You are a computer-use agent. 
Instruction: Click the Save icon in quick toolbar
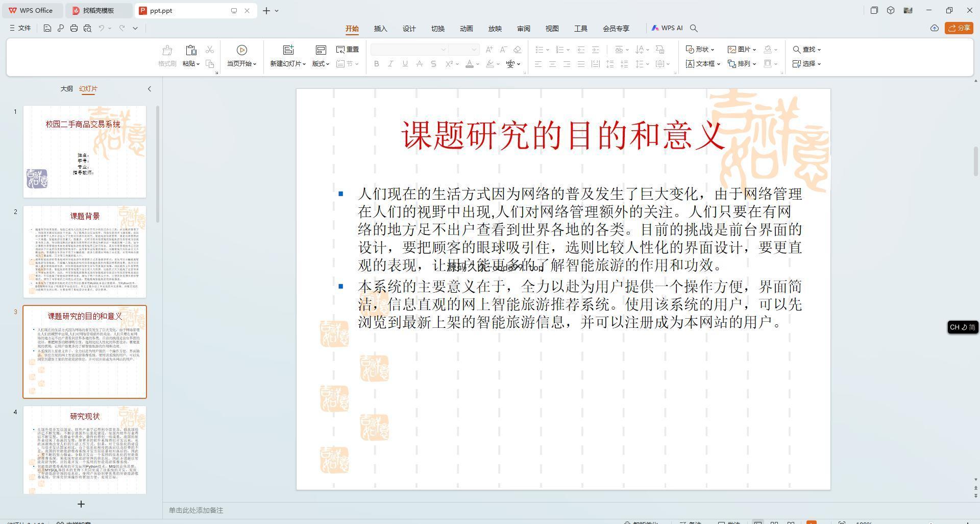click(x=47, y=28)
